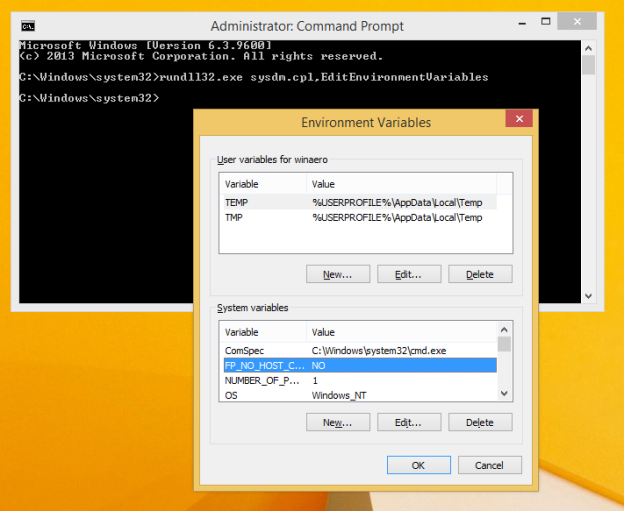The width and height of the screenshot is (624, 511).
Task: Click Delete under User variables
Action: 480,274
